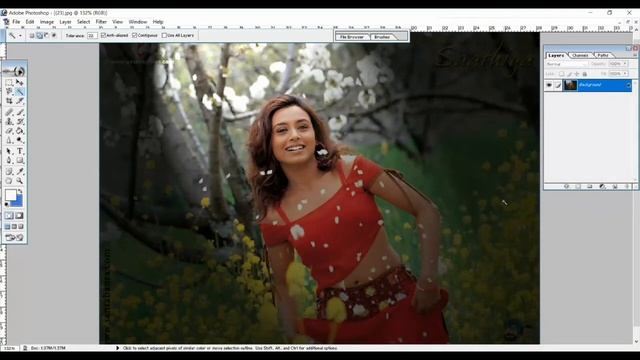Open the Image menu
This screenshot has width=640, height=360.
(x=47, y=22)
